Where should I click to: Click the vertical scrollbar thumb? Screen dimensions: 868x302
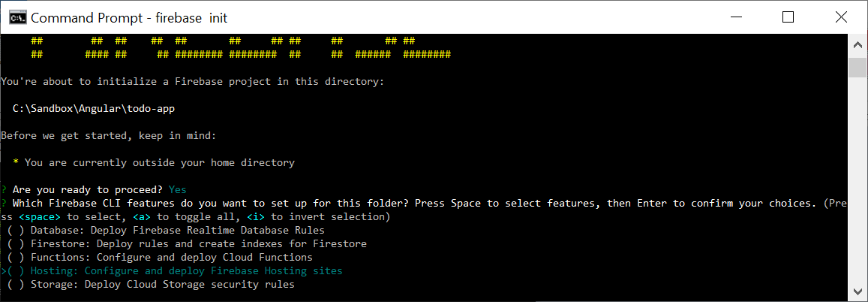coord(857,68)
